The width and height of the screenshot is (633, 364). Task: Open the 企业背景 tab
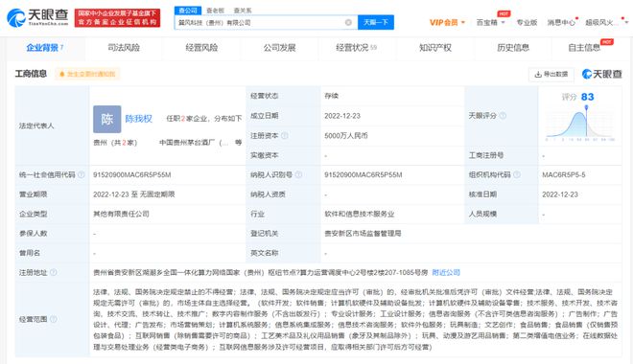coord(45,48)
